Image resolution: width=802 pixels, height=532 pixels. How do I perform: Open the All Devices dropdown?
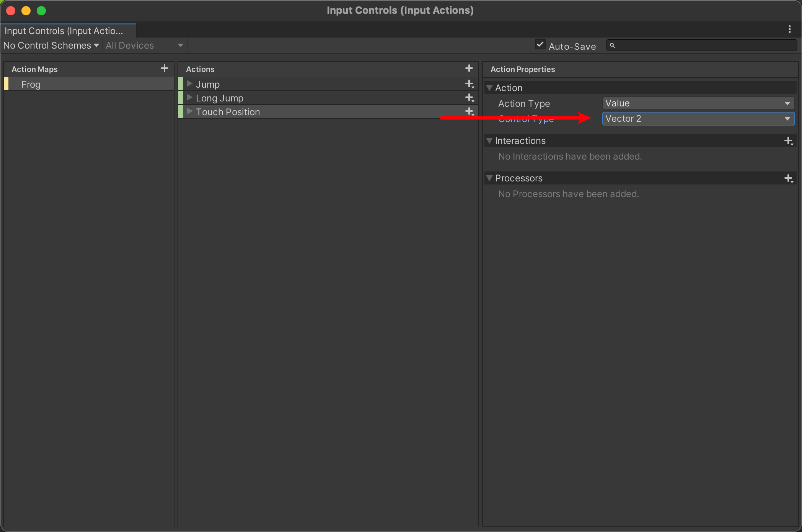pos(145,46)
